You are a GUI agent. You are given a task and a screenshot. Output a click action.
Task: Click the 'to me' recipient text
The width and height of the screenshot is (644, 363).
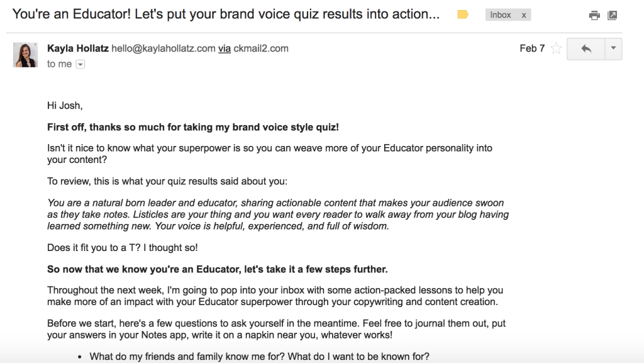59,64
